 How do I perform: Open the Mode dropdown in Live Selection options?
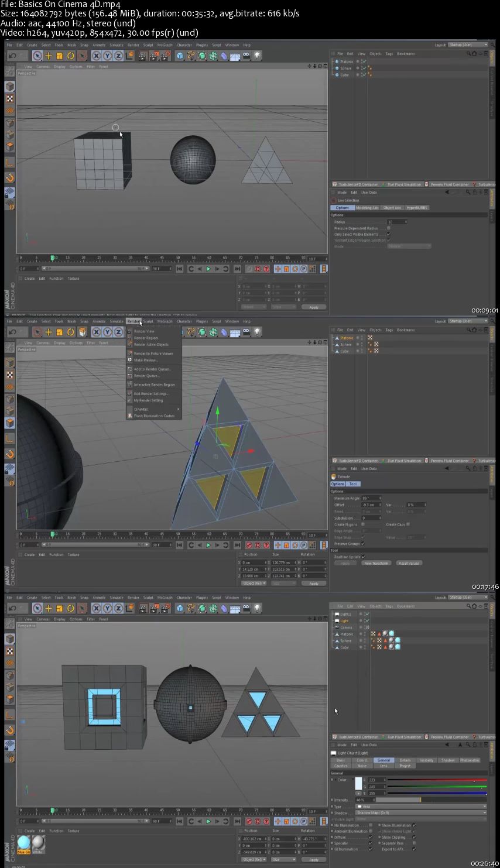coord(409,246)
